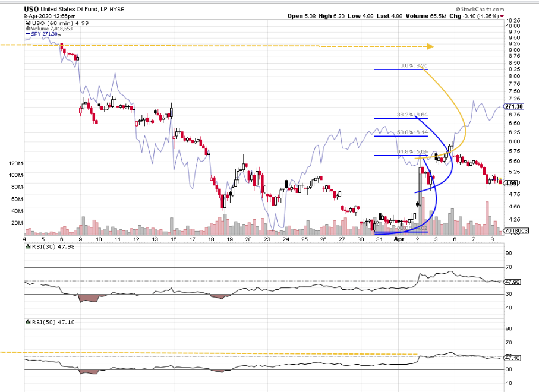The width and height of the screenshot is (539, 392).
Task: Click the USO ticker symbol in title
Action: [x=31, y=10]
